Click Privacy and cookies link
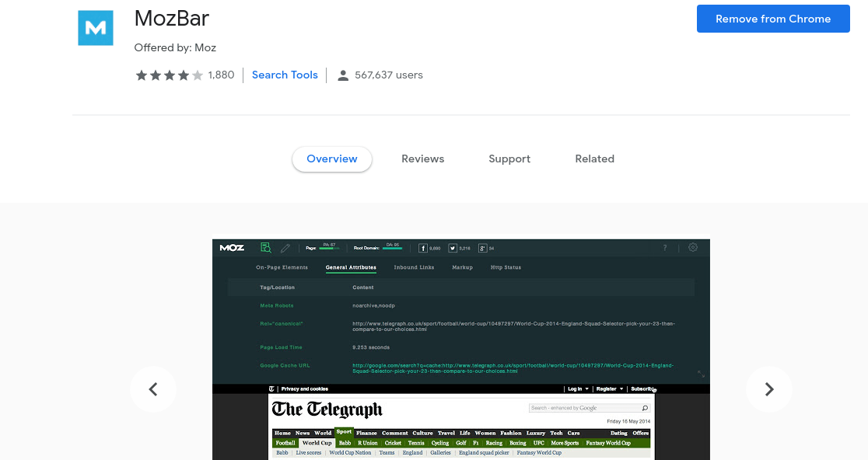This screenshot has width=868, height=460. (x=304, y=389)
